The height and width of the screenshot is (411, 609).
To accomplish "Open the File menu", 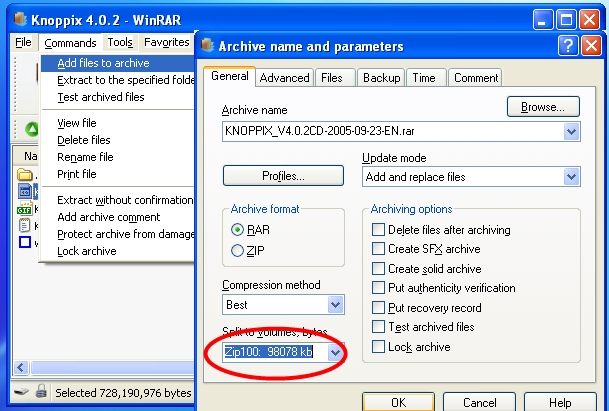I will coord(23,42).
